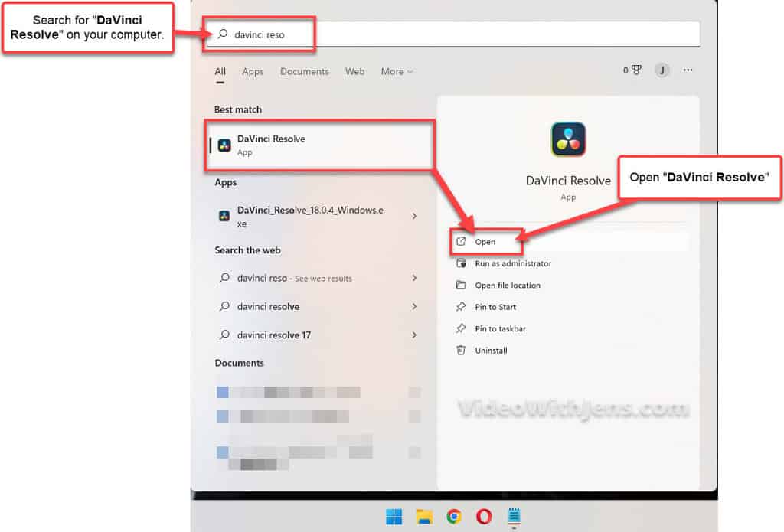
Task: Click the Pin to taskbar pin icon
Action: click(x=461, y=328)
